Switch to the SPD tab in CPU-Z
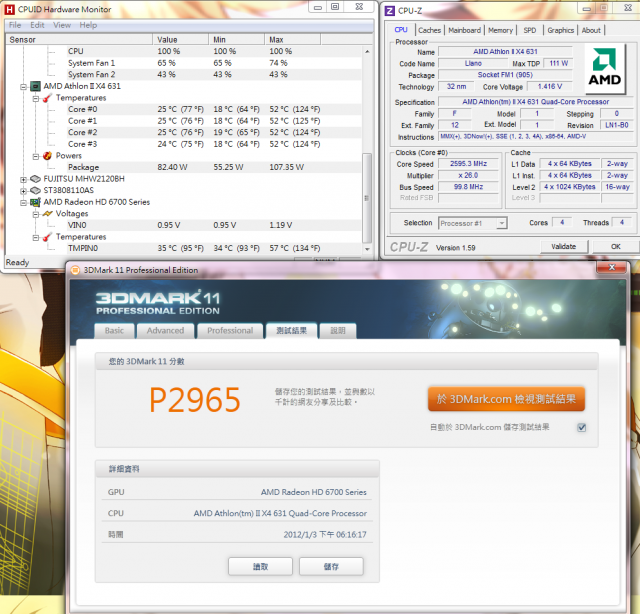The height and width of the screenshot is (614, 640). tap(530, 30)
